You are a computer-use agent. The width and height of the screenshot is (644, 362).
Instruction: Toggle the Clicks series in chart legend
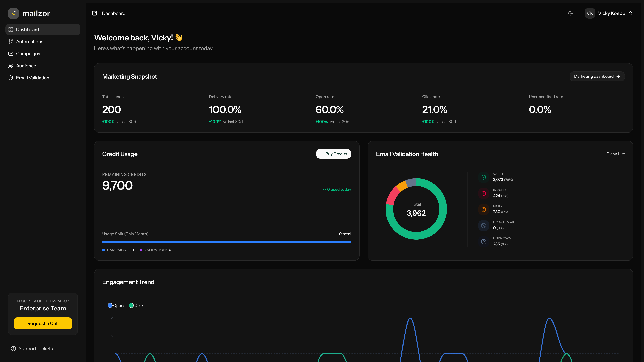click(137, 305)
